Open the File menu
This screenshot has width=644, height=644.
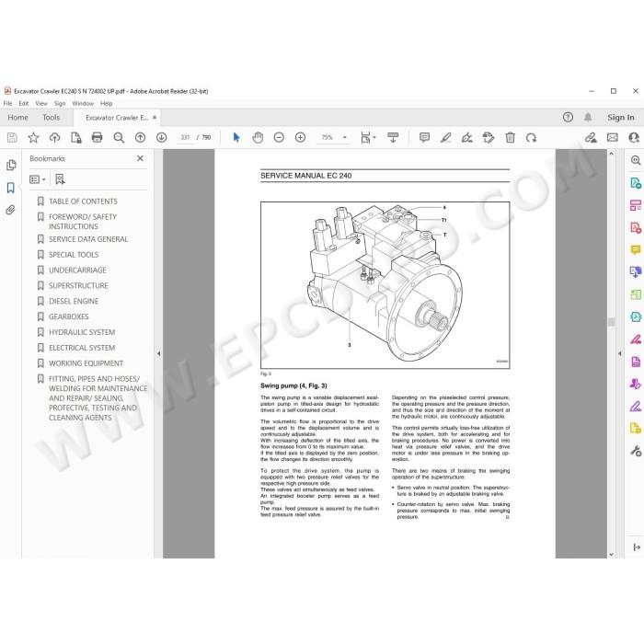(7, 103)
